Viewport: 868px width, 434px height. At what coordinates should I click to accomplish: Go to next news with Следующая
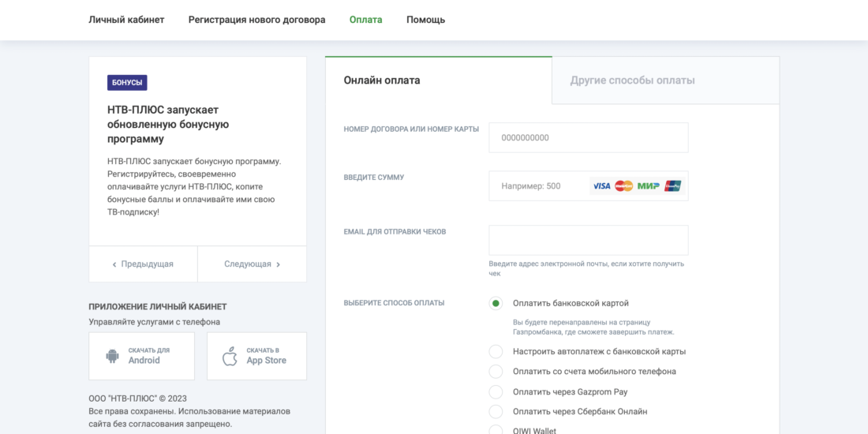252,264
